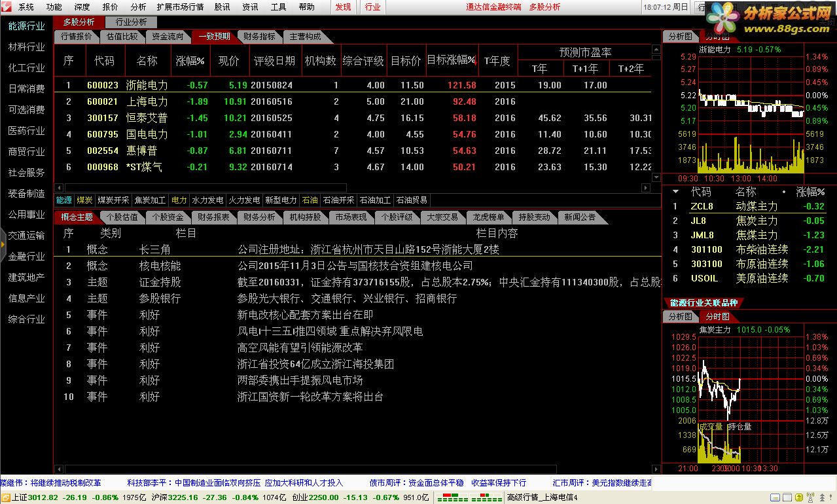Click the red app logo icon at top-left
The height and width of the screenshot is (504, 837).
7,7
